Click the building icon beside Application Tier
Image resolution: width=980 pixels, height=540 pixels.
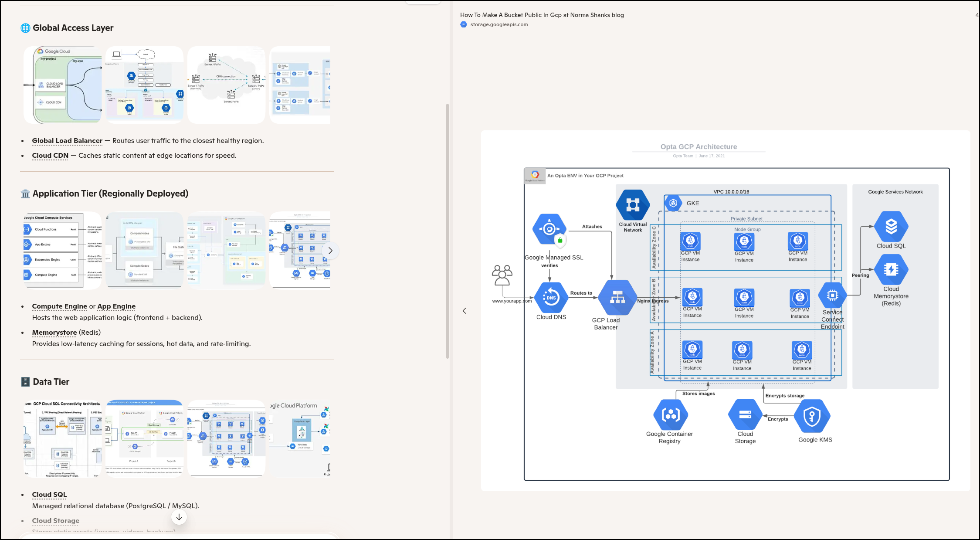[25, 194]
